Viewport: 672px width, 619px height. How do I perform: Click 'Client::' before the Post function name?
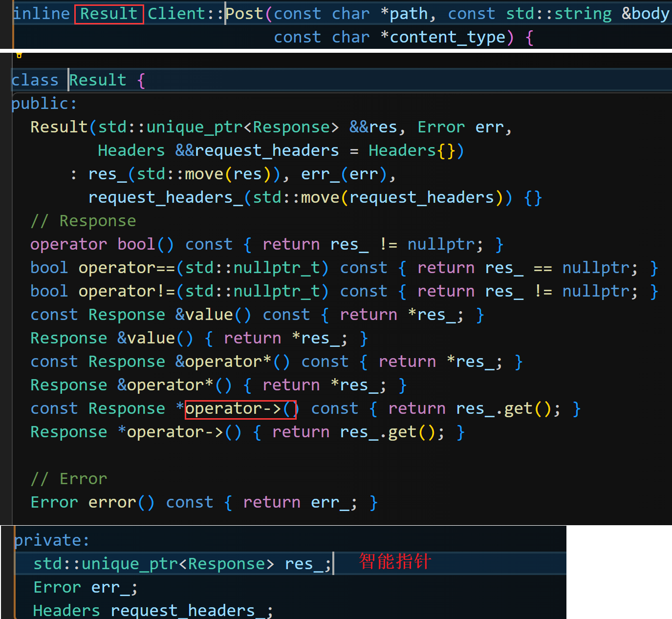click(x=186, y=14)
